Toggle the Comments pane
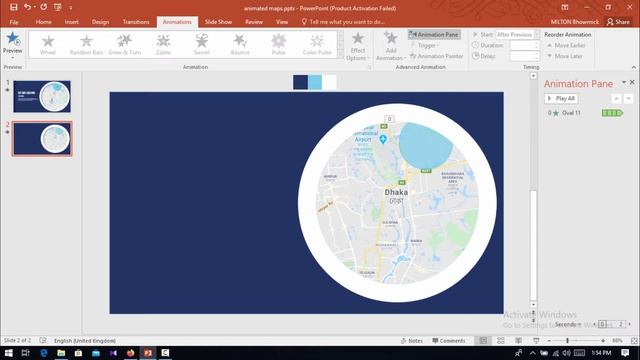 (449, 340)
